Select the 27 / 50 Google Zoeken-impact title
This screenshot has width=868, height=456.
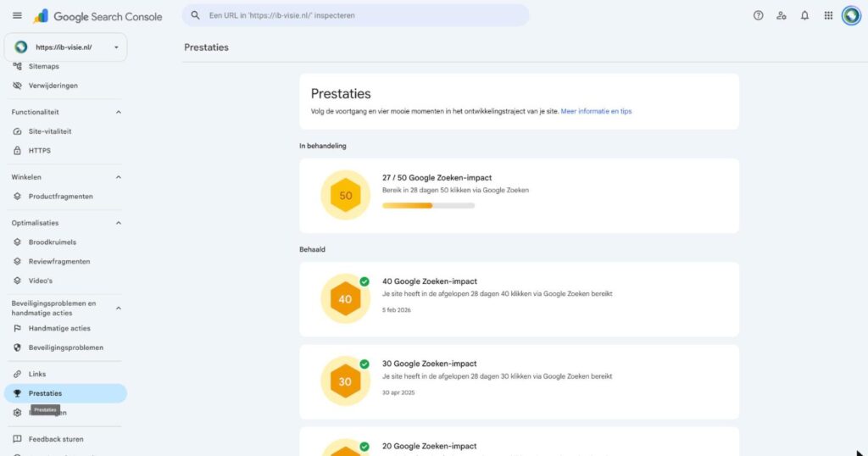point(437,178)
